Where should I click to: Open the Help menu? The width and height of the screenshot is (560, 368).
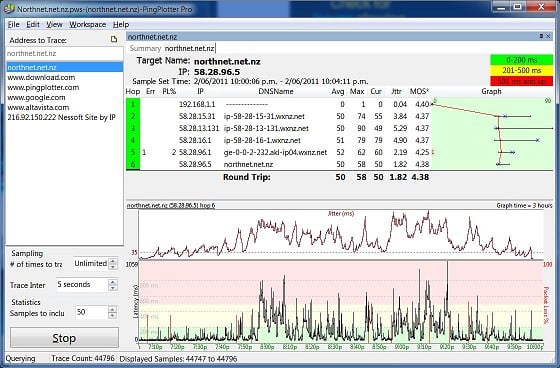121,24
